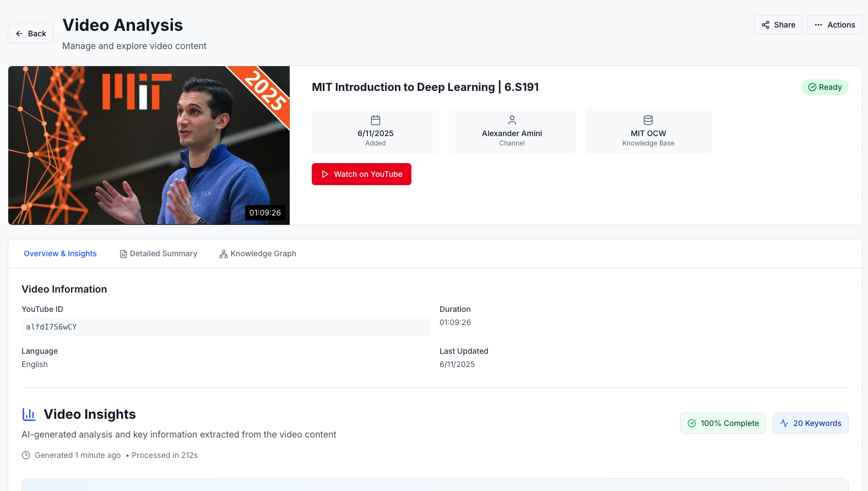Click the calendar icon above 6/11/2025
868x491 pixels.
point(376,120)
